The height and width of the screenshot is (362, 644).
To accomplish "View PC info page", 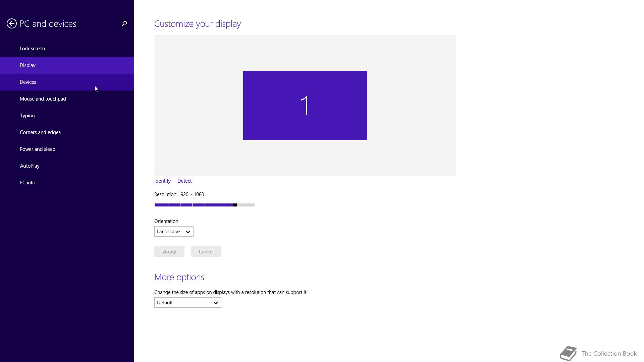I will tap(67, 183).
